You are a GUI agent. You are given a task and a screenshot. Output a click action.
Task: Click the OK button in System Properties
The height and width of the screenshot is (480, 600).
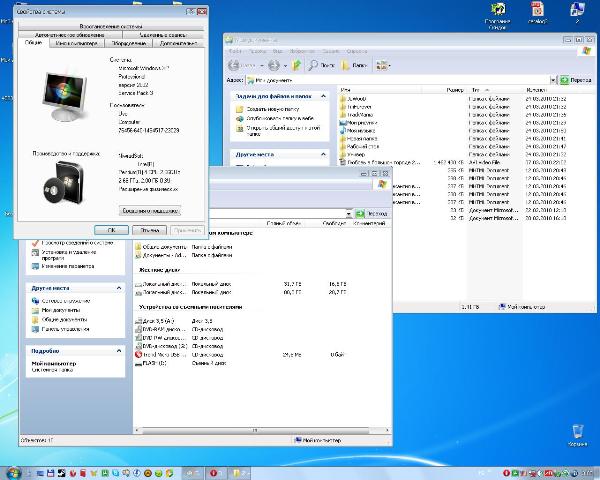coord(112,229)
